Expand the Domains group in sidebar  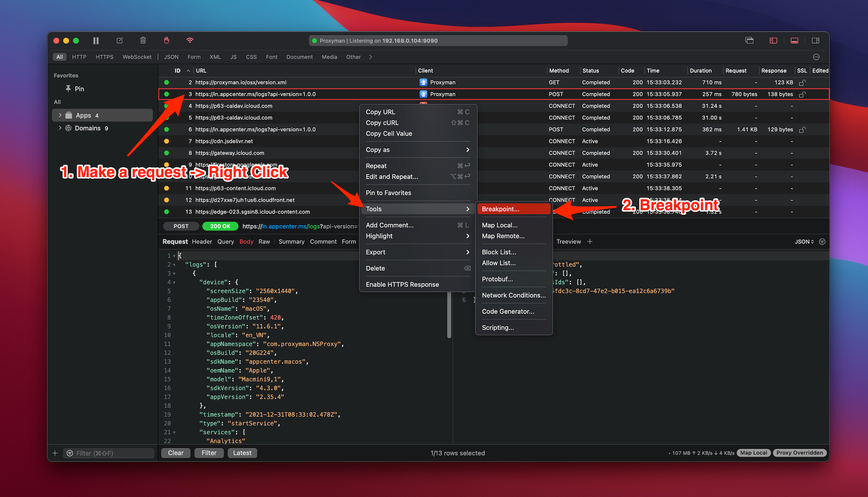point(60,128)
